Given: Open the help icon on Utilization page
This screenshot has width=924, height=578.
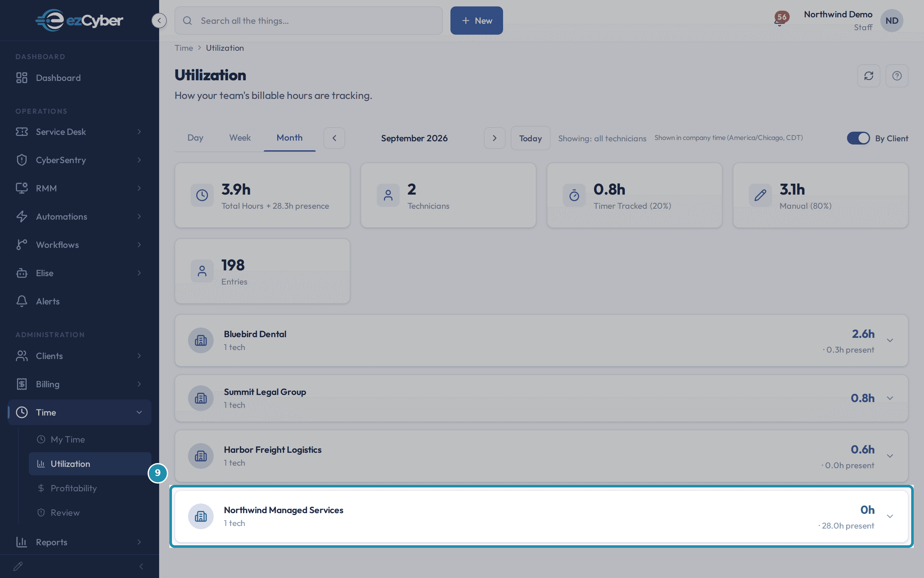Looking at the screenshot, I should click(x=897, y=76).
